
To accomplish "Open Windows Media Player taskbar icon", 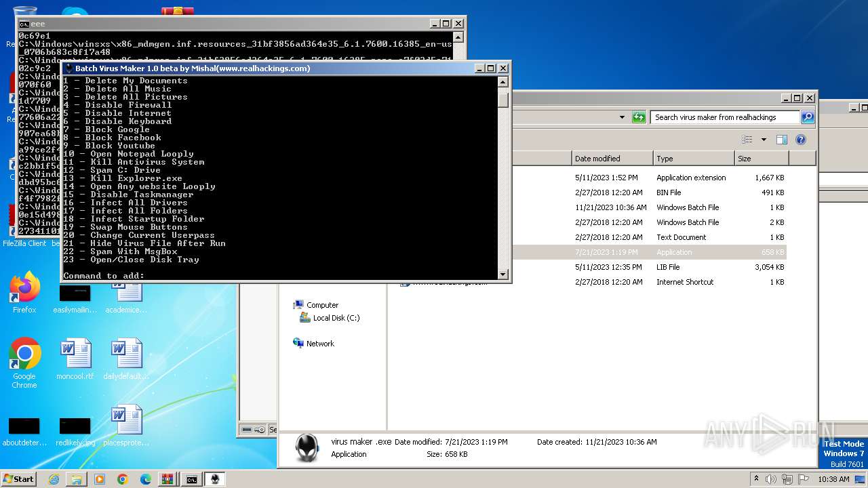I will (x=100, y=479).
